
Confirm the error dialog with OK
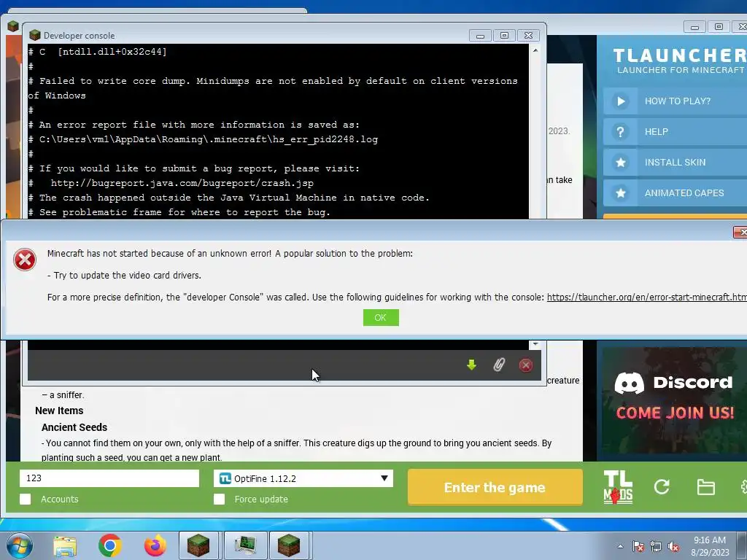point(381,318)
